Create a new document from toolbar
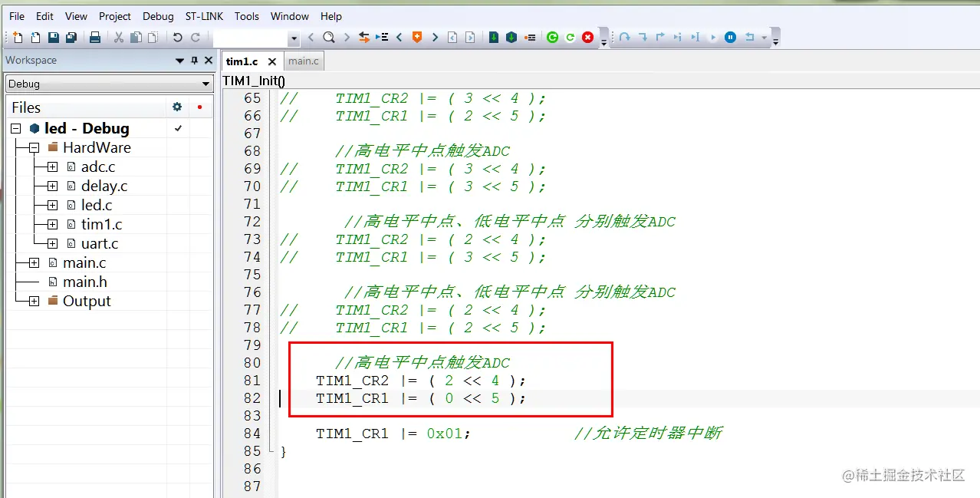The height and width of the screenshot is (498, 980). tap(18, 37)
